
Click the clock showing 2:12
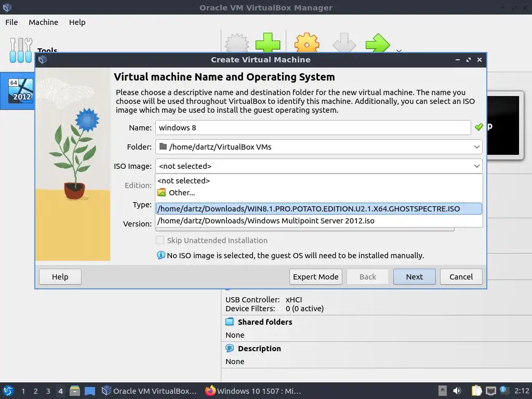[x=522, y=391]
